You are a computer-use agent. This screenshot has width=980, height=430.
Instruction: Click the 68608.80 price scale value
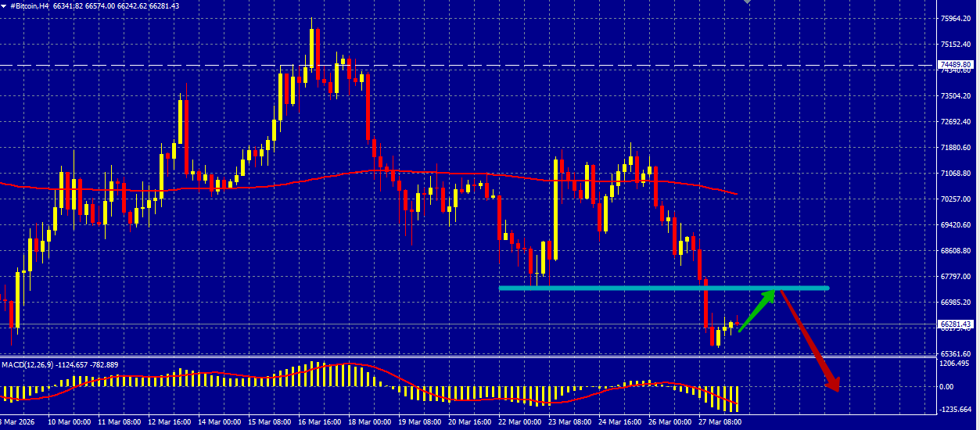pos(956,251)
